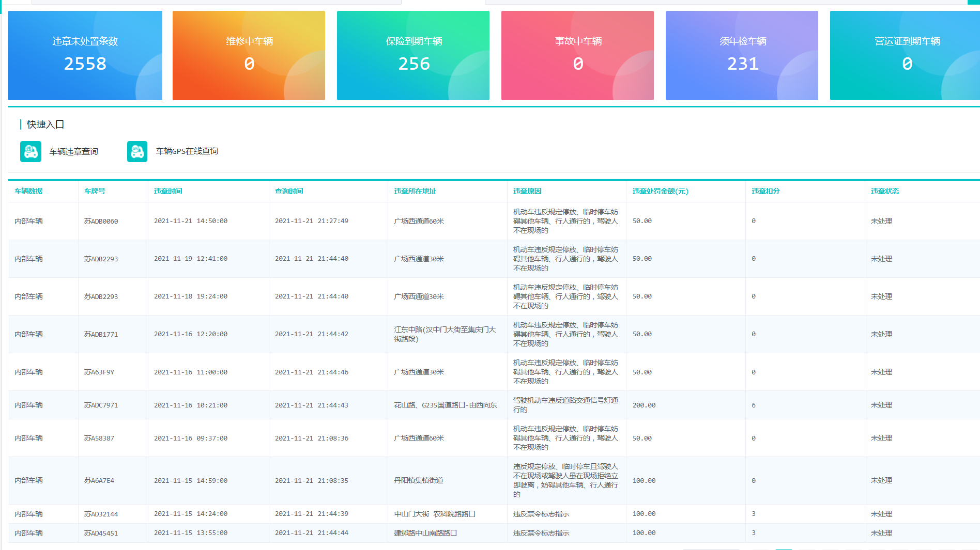Click the address 江东中路(汉中门大街至集庆门大街路段)
The height and width of the screenshot is (550, 980).
point(445,334)
